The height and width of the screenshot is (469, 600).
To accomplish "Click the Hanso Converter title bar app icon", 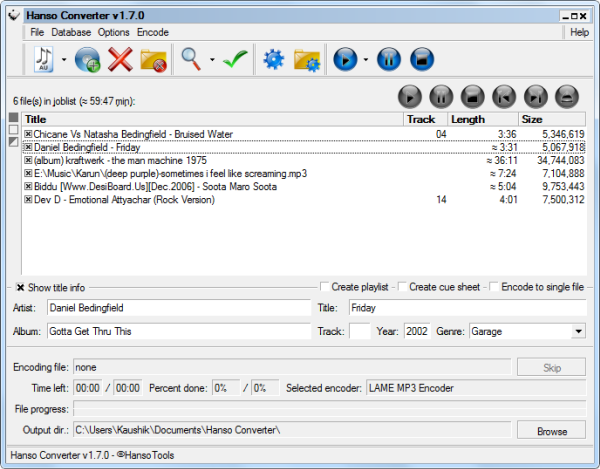I will pyautogui.click(x=14, y=15).
